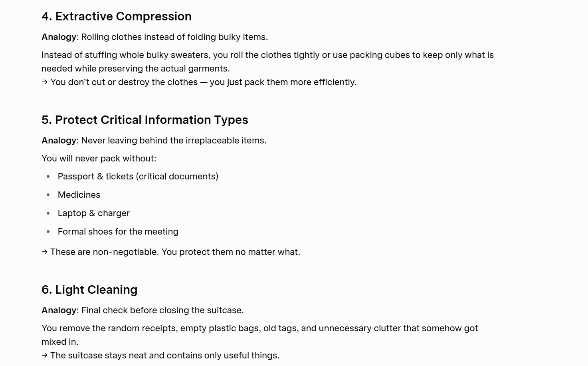Click the 'Never leaving behind the irreplaceable items' text

click(x=174, y=141)
